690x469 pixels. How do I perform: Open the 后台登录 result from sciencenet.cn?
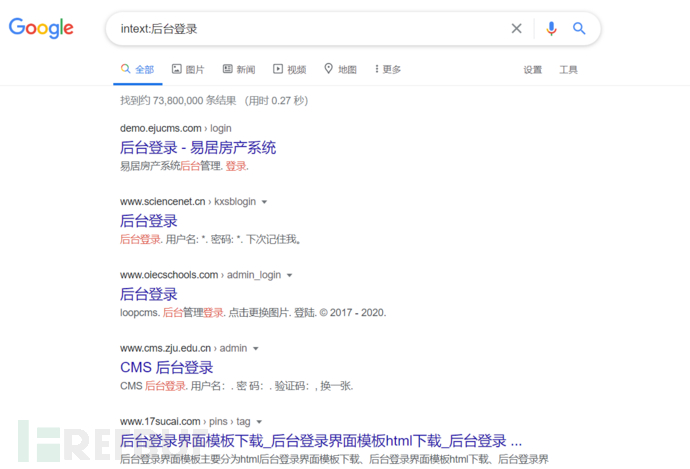pyautogui.click(x=149, y=221)
